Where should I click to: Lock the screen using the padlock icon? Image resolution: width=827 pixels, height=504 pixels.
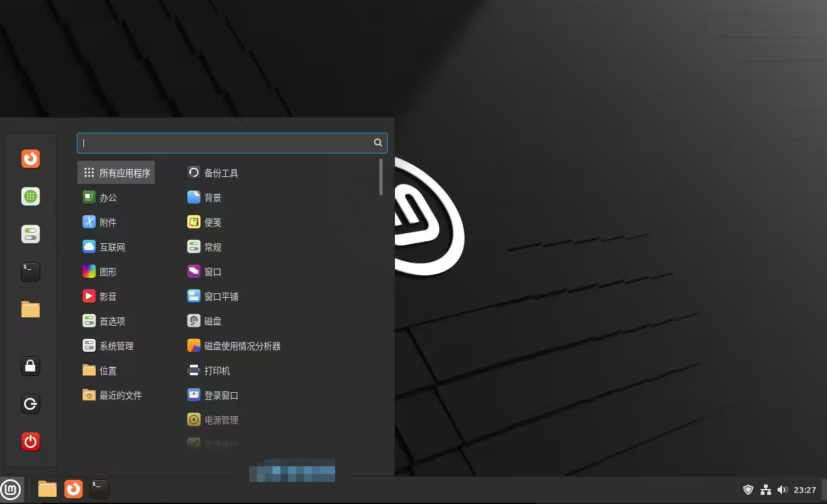click(x=30, y=366)
